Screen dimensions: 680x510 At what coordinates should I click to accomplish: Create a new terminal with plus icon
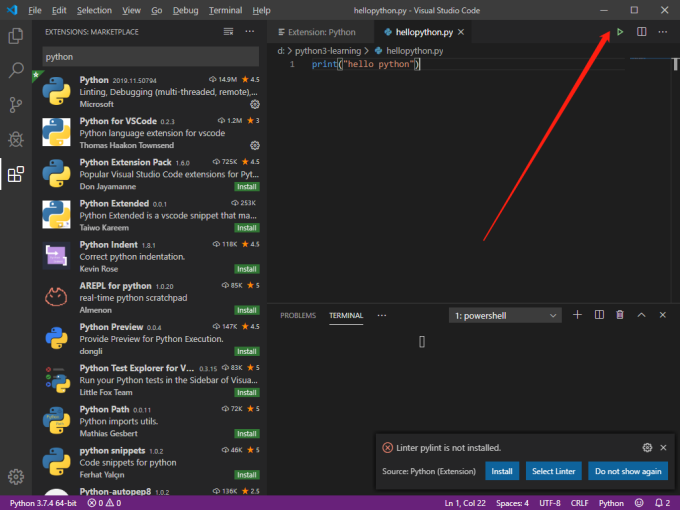(x=577, y=315)
